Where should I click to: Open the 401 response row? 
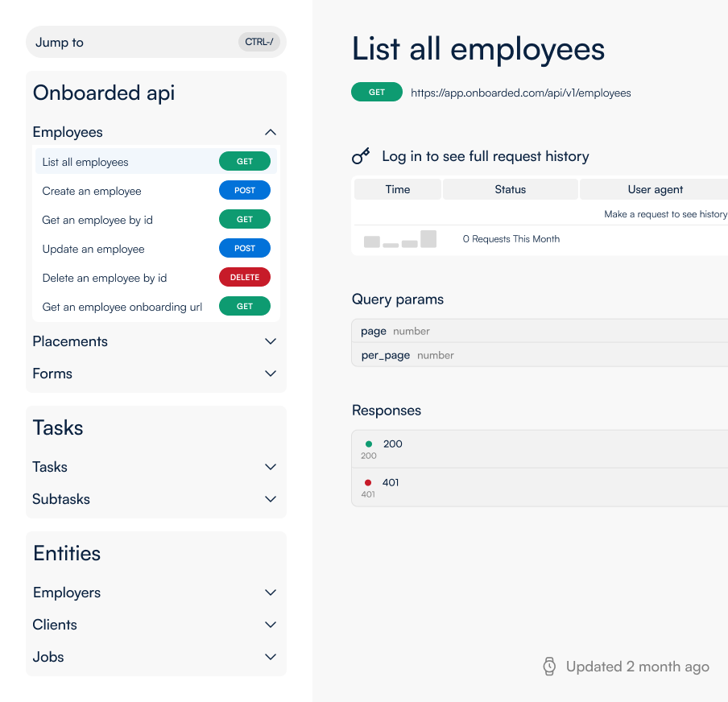[540, 488]
